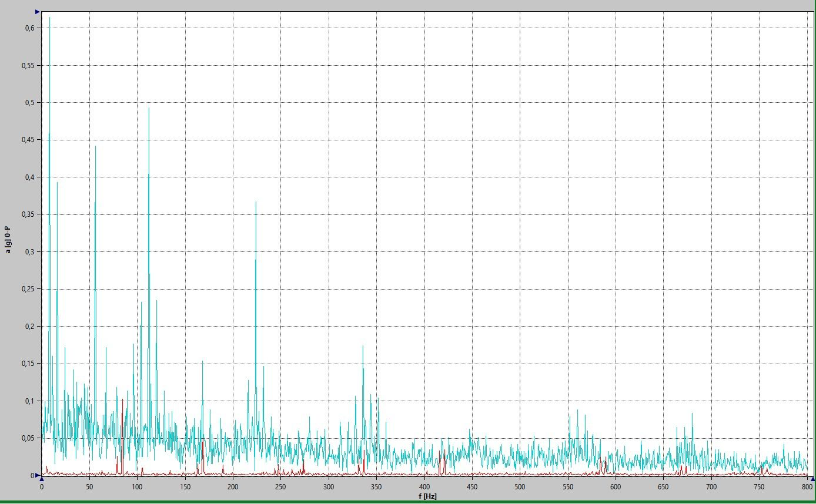Select the upper amplitude-axis limit marker triangle
The image size is (816, 504).
[x=38, y=12]
